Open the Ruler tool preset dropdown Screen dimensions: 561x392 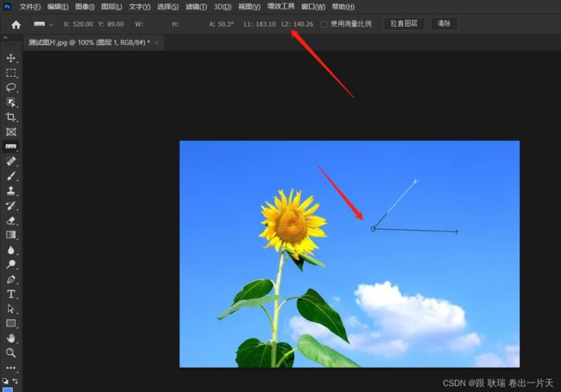coord(52,24)
